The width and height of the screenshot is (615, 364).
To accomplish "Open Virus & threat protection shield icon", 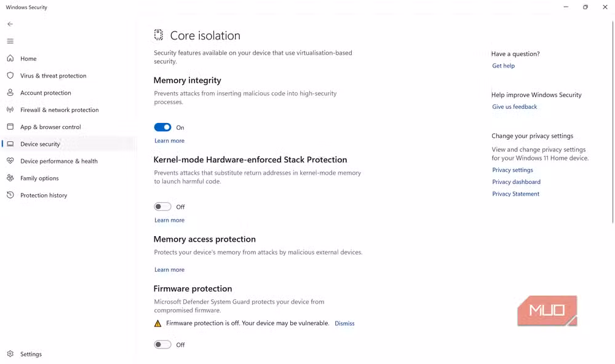I will pyautogui.click(x=10, y=75).
